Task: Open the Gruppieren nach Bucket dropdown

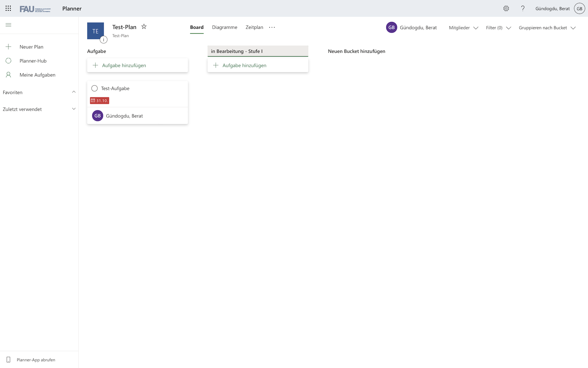Action: coord(547,28)
